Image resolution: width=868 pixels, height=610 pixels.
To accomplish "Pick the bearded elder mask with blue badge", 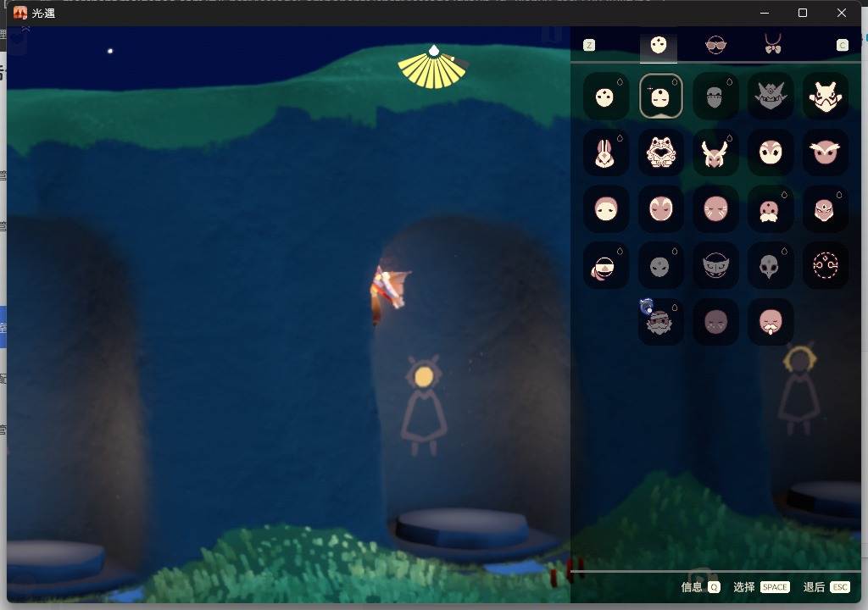I will click(x=660, y=322).
